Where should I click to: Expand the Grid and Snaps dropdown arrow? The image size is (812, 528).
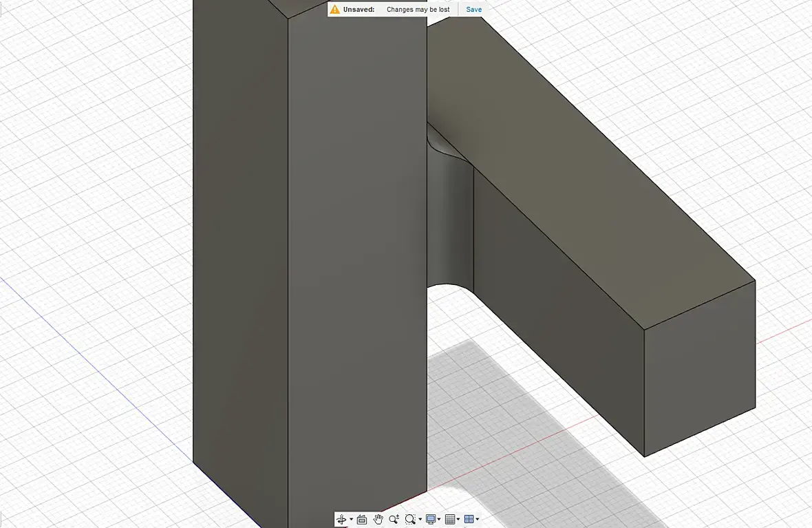coord(458,519)
